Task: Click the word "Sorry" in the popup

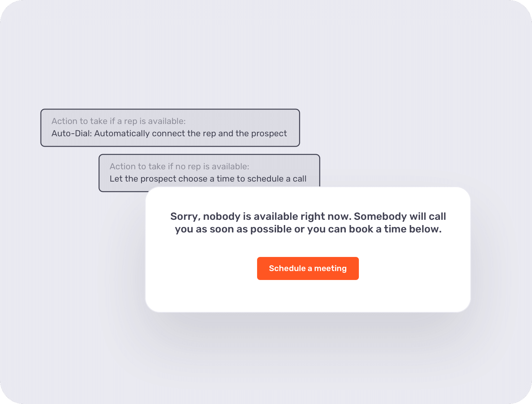Action: click(183, 216)
